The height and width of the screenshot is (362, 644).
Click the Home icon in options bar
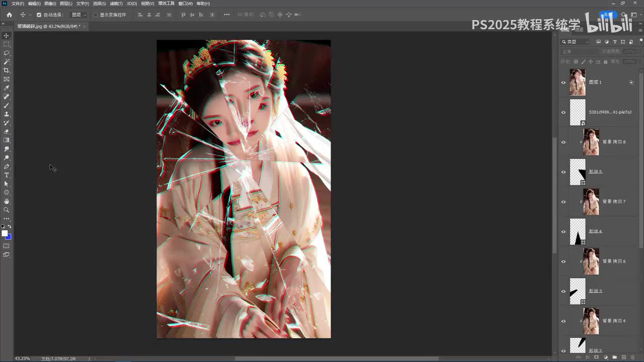[x=9, y=15]
